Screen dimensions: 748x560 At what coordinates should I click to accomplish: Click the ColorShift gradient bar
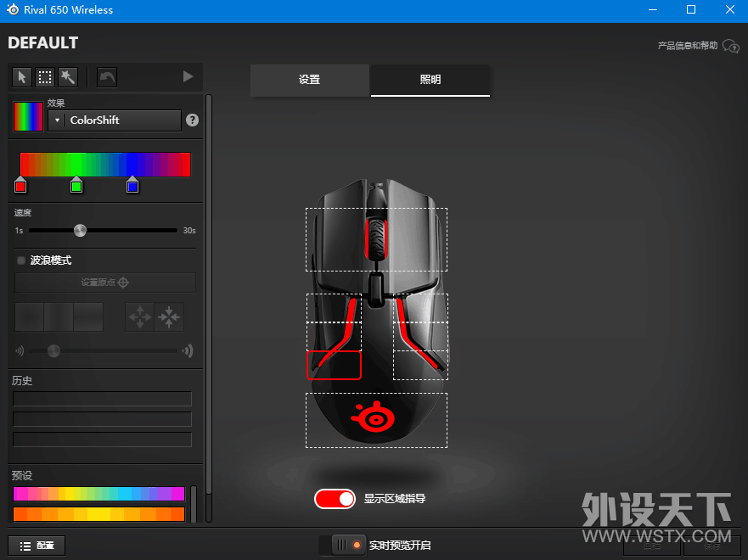(105, 165)
